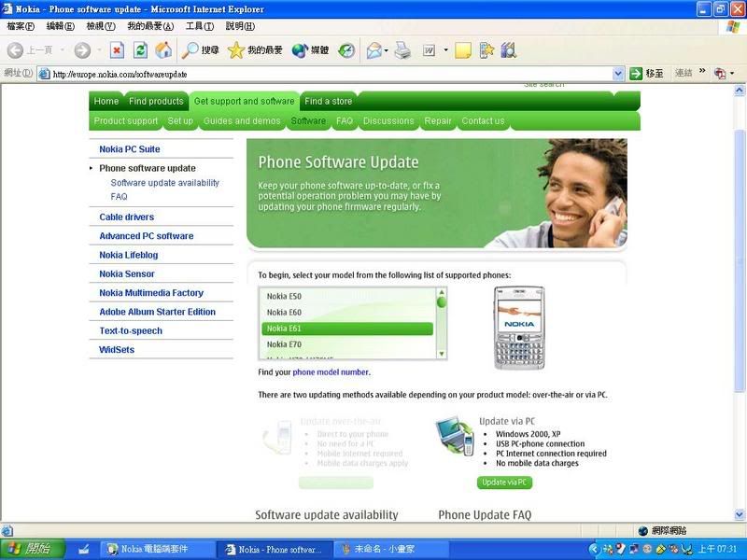
Task: Open the Back button history dropdown arrow
Action: 63,50
